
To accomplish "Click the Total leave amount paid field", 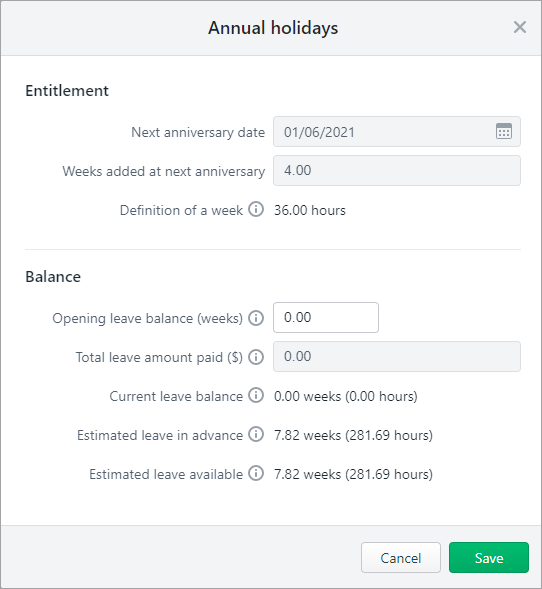I will pyautogui.click(x=397, y=356).
